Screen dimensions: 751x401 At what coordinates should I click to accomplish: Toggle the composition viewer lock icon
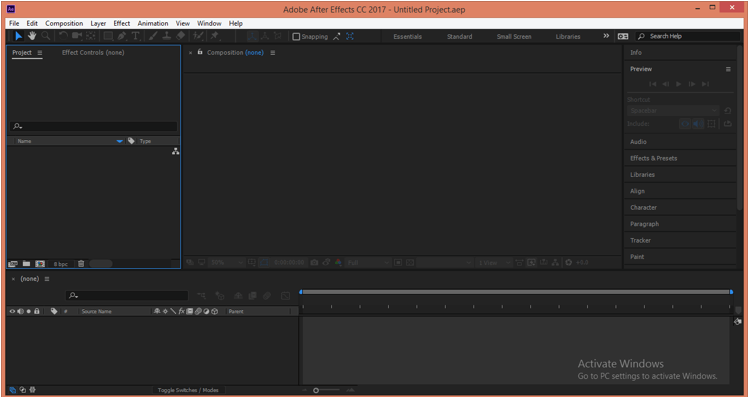tap(200, 52)
